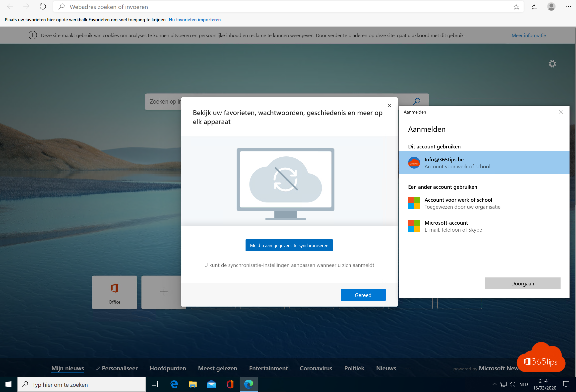Show hidden system tray icons
Screen dimensions: 576x392
click(494, 384)
